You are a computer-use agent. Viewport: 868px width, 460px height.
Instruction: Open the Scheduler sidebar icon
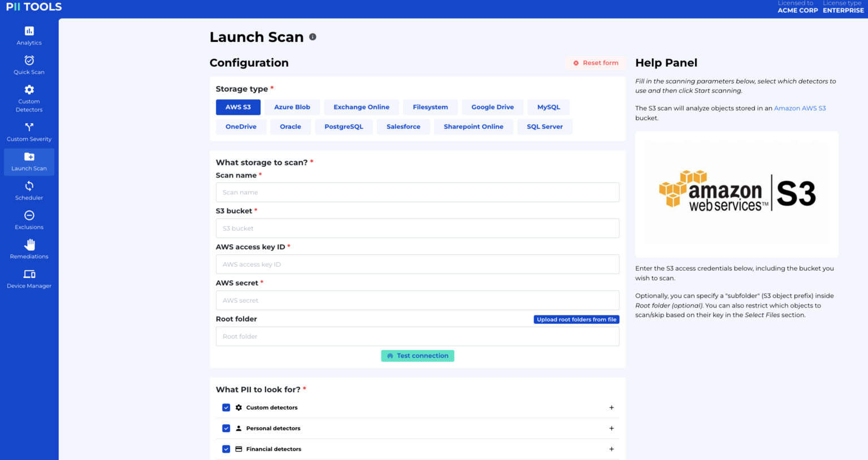coord(29,186)
